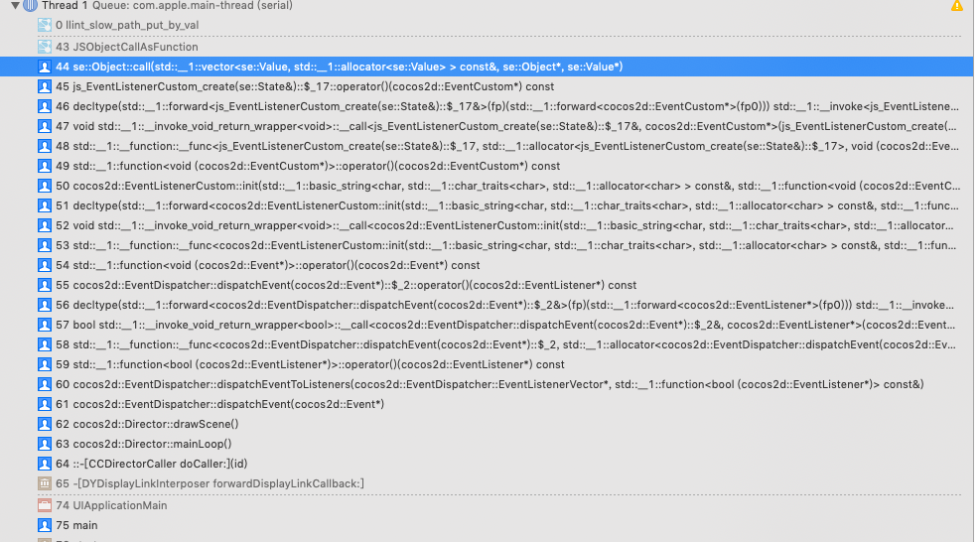Click the toolbox icon of frame 74 UIApplicationMain
Viewport: 980px width, 542px height.
pyautogui.click(x=45, y=505)
